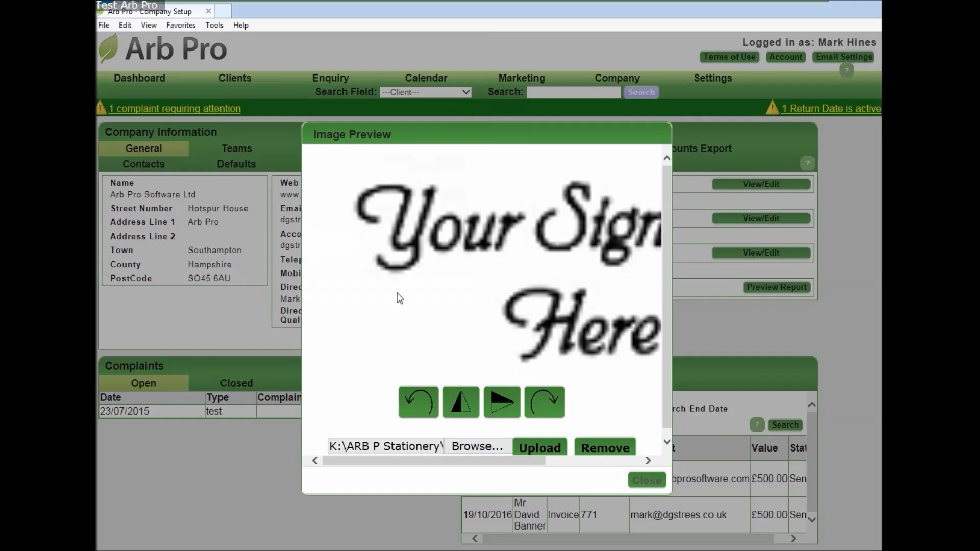Switch to the Teams tab
Image resolution: width=980 pixels, height=551 pixels.
click(236, 148)
